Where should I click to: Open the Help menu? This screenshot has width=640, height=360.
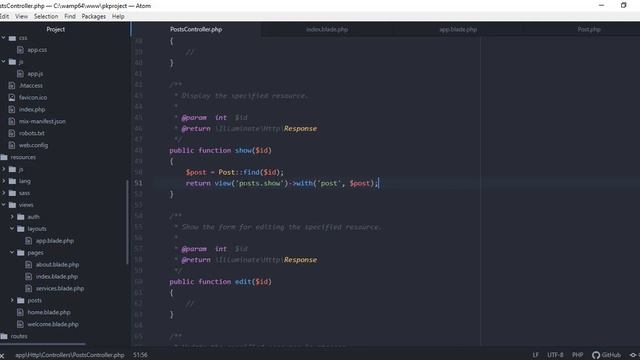click(x=118, y=16)
